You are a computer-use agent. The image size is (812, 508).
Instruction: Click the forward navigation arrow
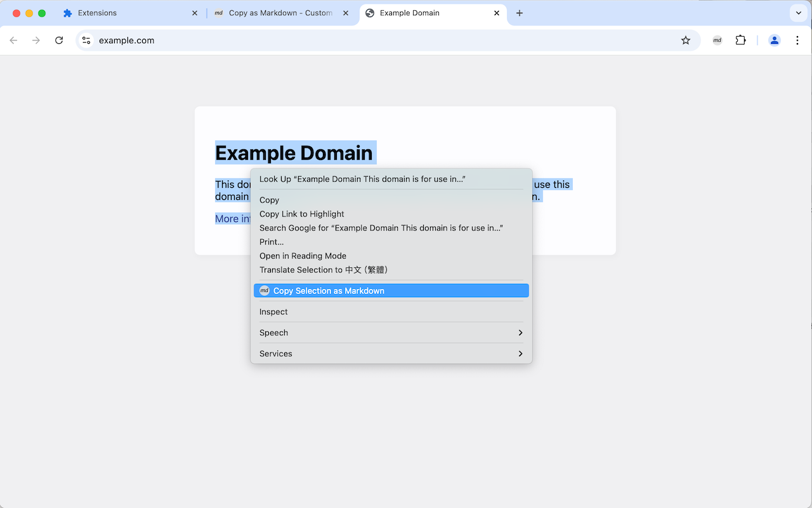(x=36, y=40)
